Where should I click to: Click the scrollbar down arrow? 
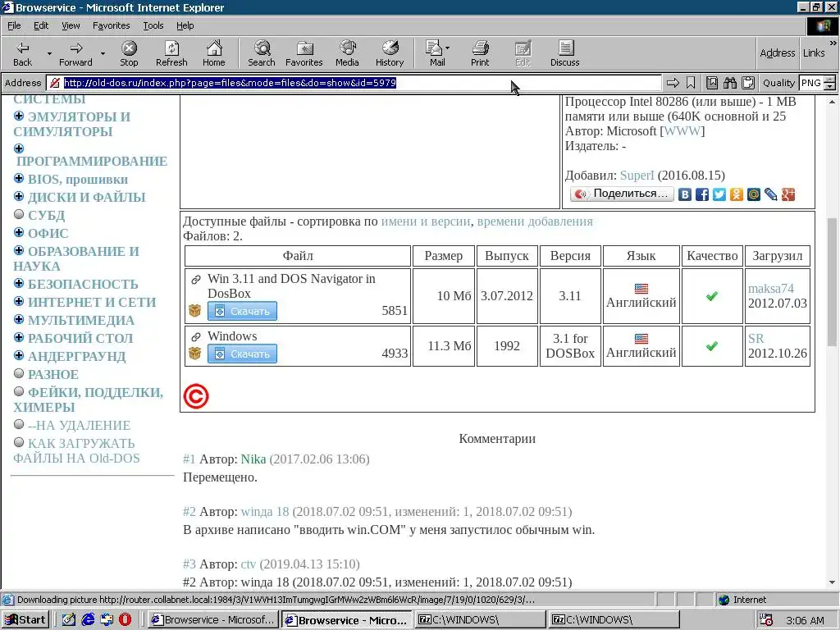click(x=832, y=582)
